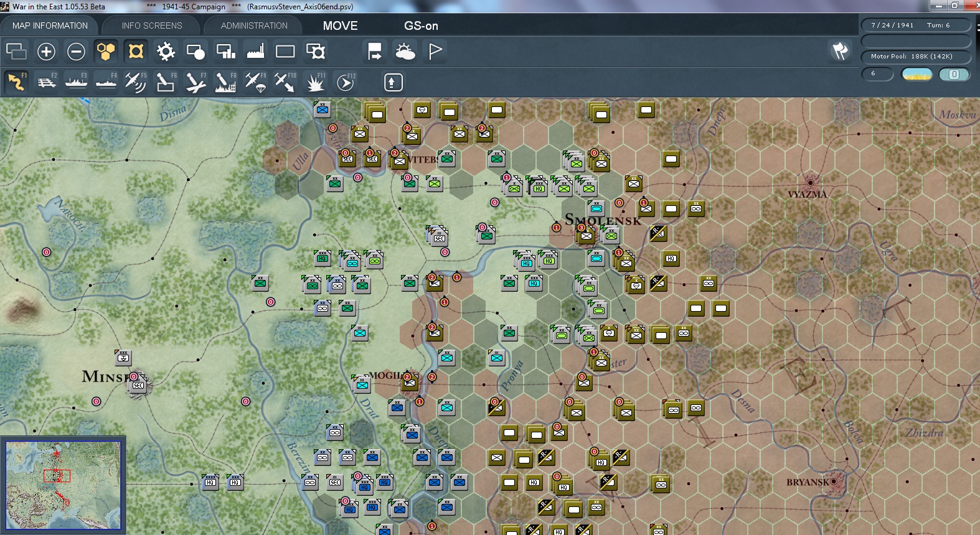980x535 pixels.
Task: Click the Disna river label
Action: (173, 112)
